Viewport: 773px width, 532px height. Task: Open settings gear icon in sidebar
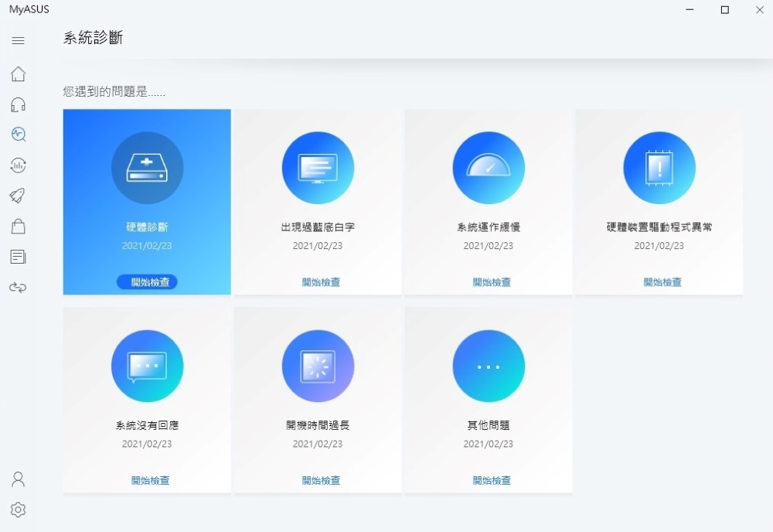(18, 510)
